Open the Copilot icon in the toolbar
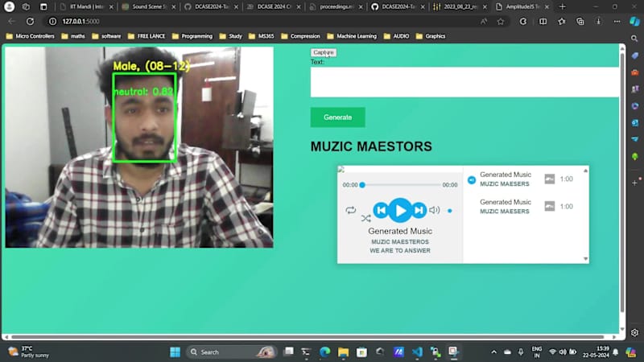 [x=634, y=22]
